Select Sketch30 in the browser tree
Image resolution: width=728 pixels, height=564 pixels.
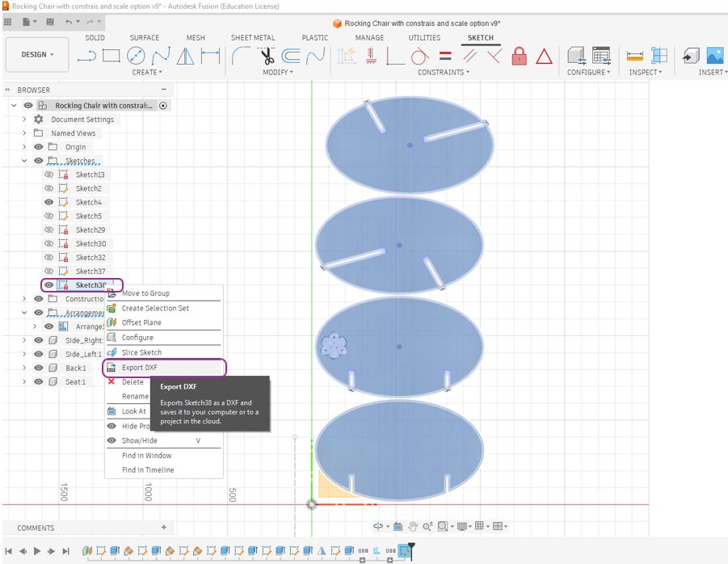point(90,244)
